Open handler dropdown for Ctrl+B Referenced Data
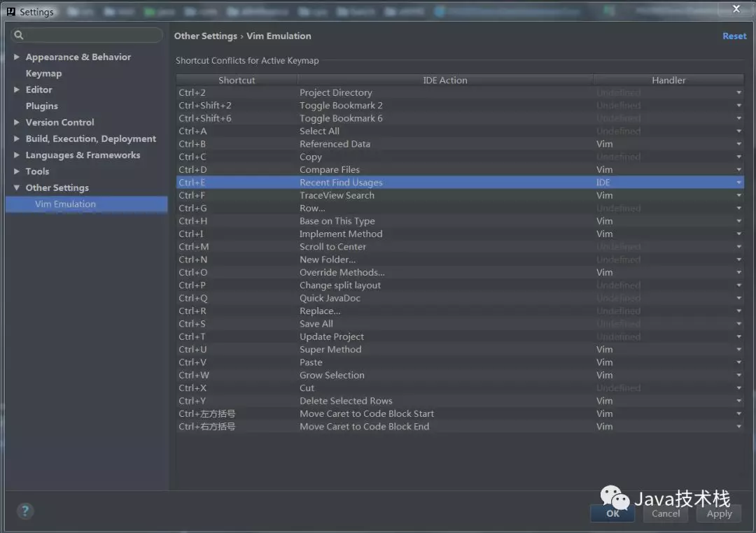This screenshot has height=533, width=756. (x=738, y=144)
